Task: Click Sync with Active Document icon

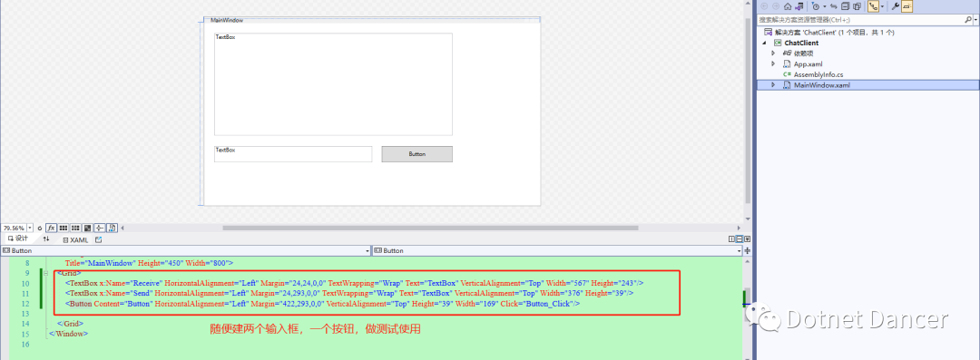Action: [x=834, y=6]
